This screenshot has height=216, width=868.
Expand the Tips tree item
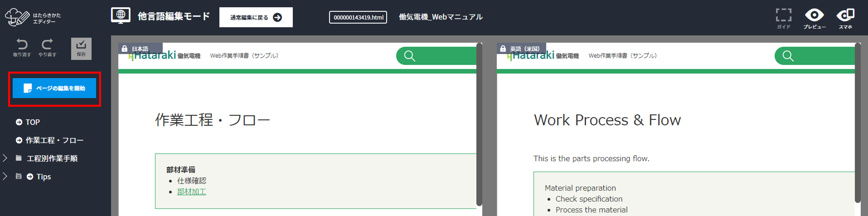tap(5, 176)
